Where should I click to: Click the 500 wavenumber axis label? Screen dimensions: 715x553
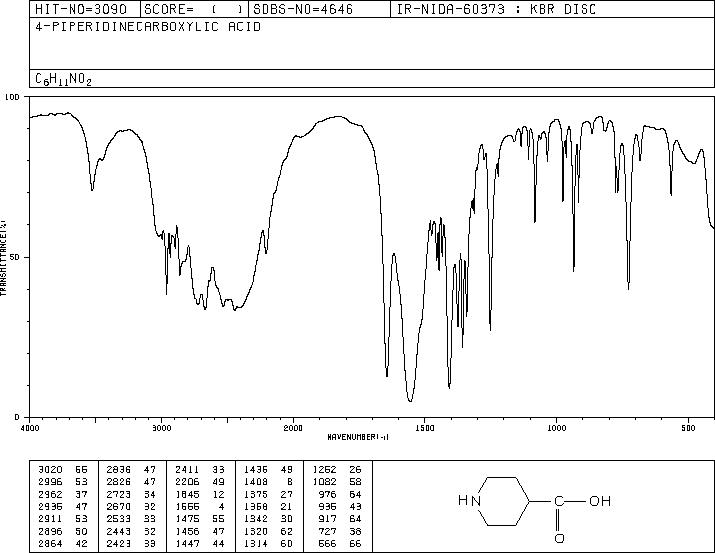(688, 428)
